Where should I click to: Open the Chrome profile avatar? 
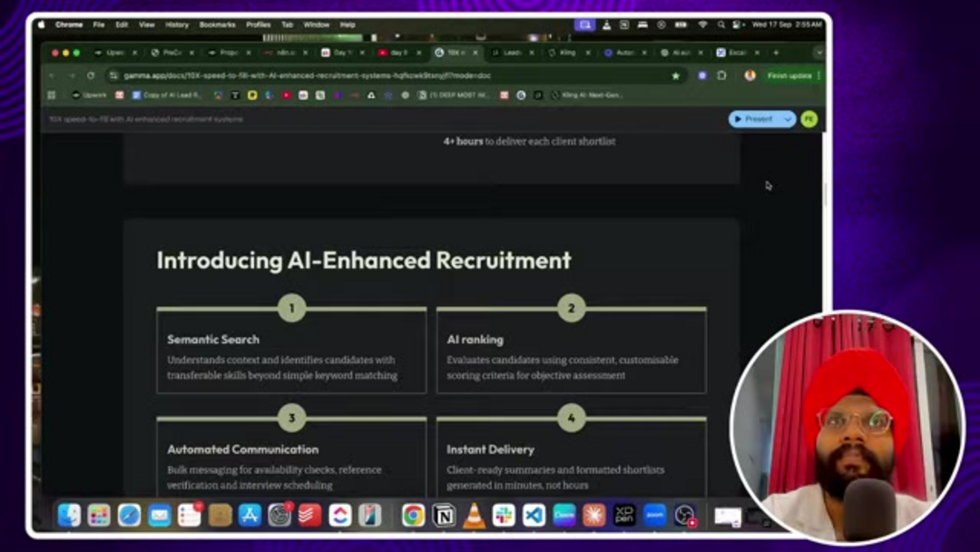coord(750,76)
